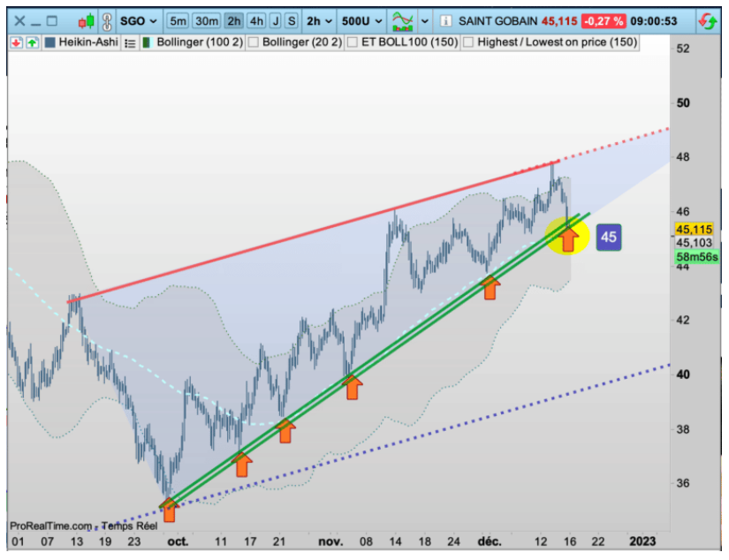729x560 pixels.
Task: Click the Heikin-Ashi color swatch
Action: (x=49, y=42)
